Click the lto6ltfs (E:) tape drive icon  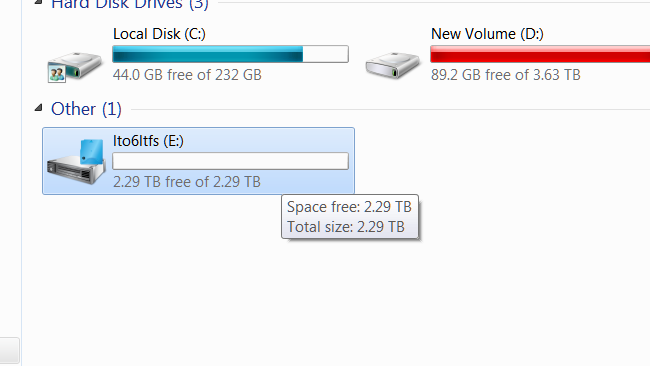pyautogui.click(x=76, y=162)
